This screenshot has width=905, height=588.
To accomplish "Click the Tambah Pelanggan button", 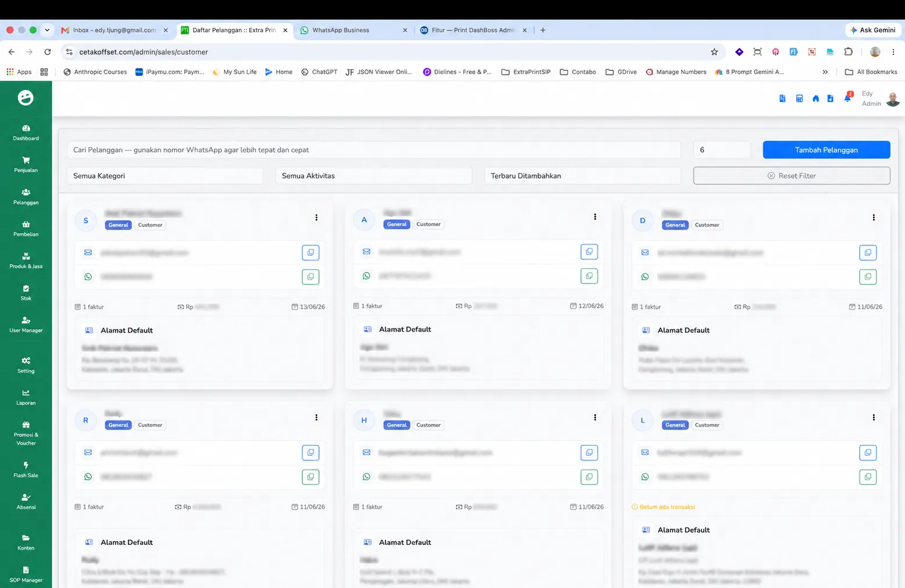I will point(826,150).
